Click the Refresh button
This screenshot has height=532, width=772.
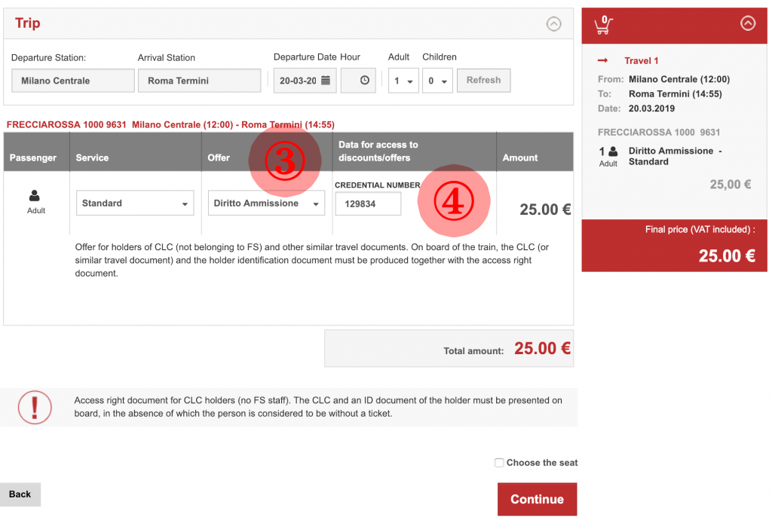[483, 80]
